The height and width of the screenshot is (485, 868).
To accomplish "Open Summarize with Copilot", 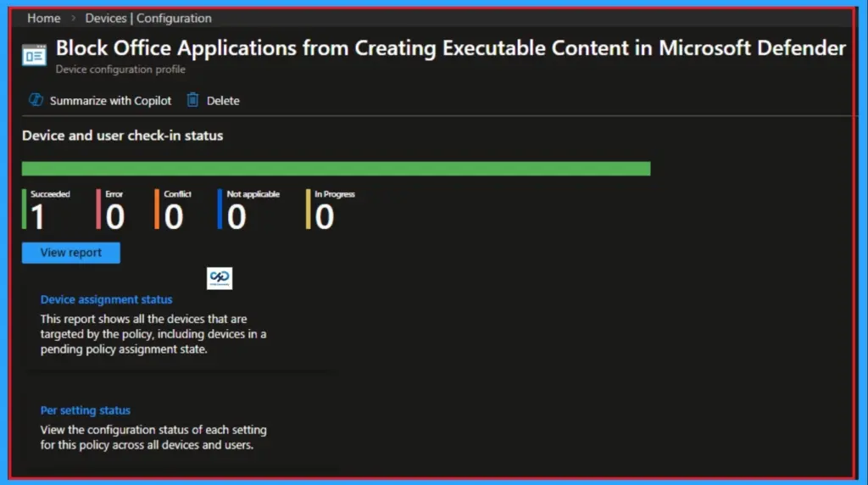I will (100, 100).
